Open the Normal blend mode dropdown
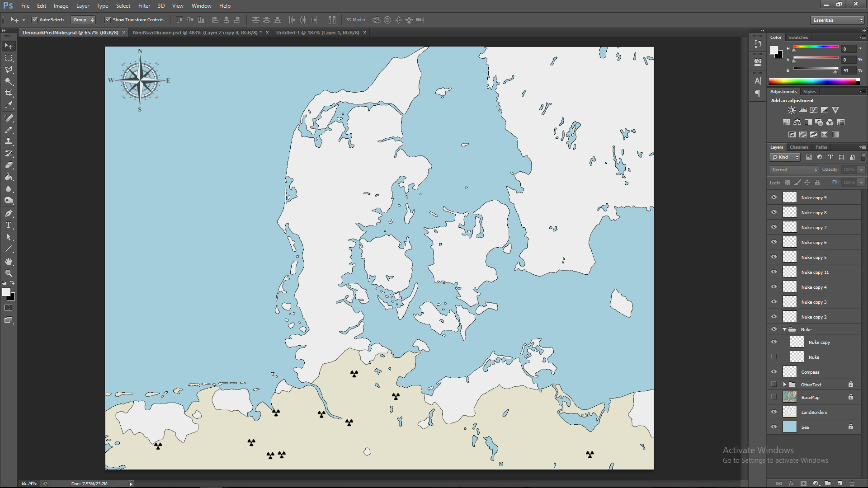Screen dimensions: 868x488 794,170
